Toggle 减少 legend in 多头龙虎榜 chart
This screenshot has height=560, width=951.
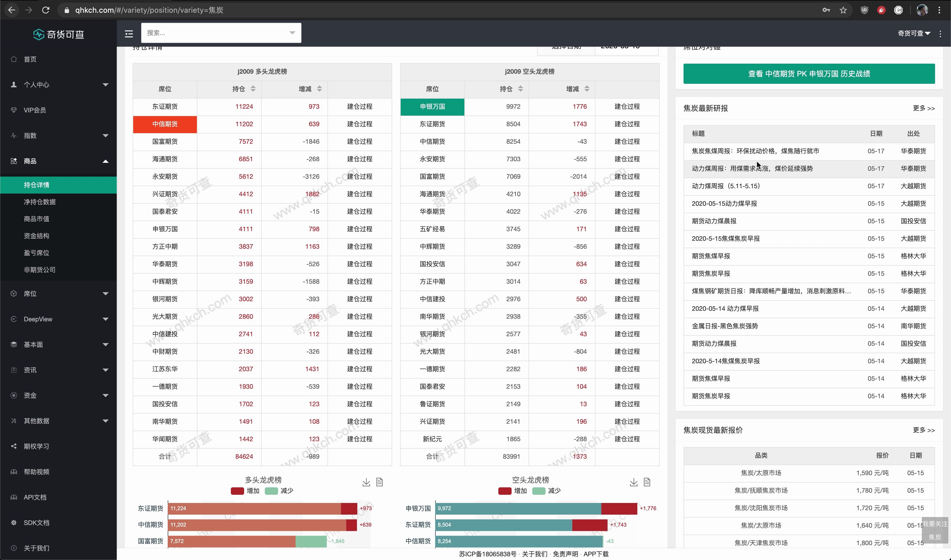279,491
